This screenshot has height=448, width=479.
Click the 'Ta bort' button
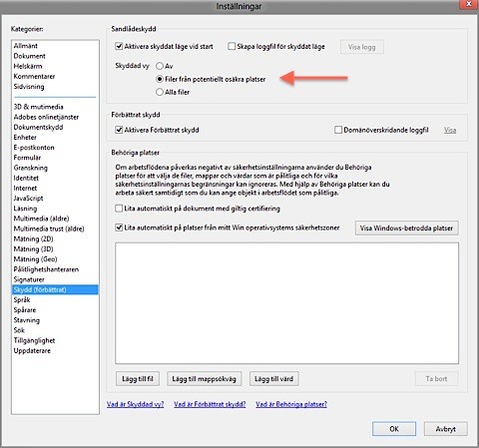point(436,378)
